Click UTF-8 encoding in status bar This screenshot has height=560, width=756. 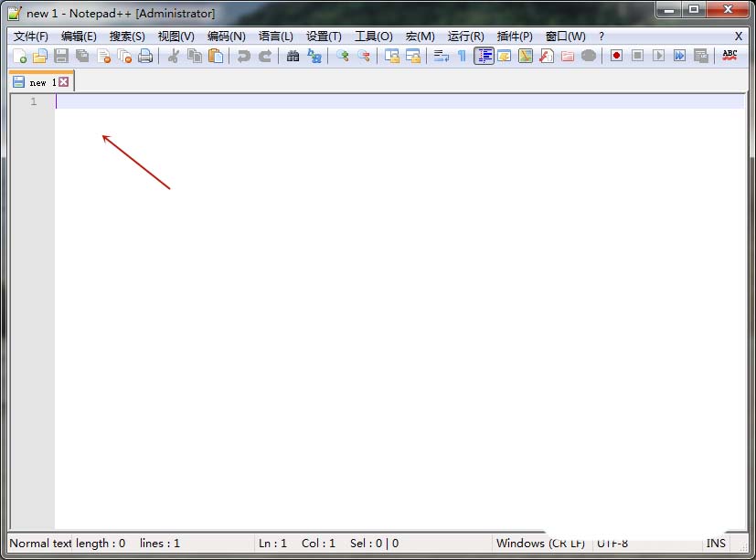612,544
